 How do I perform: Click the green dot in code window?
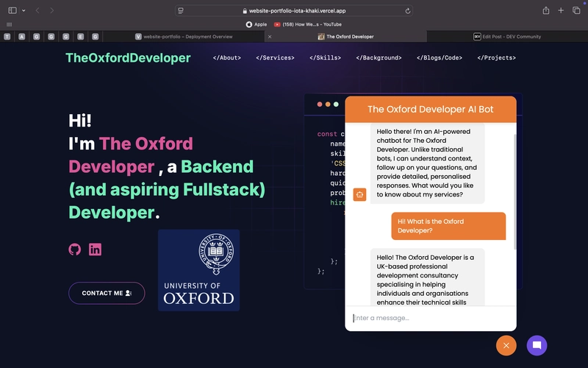coord(336,105)
